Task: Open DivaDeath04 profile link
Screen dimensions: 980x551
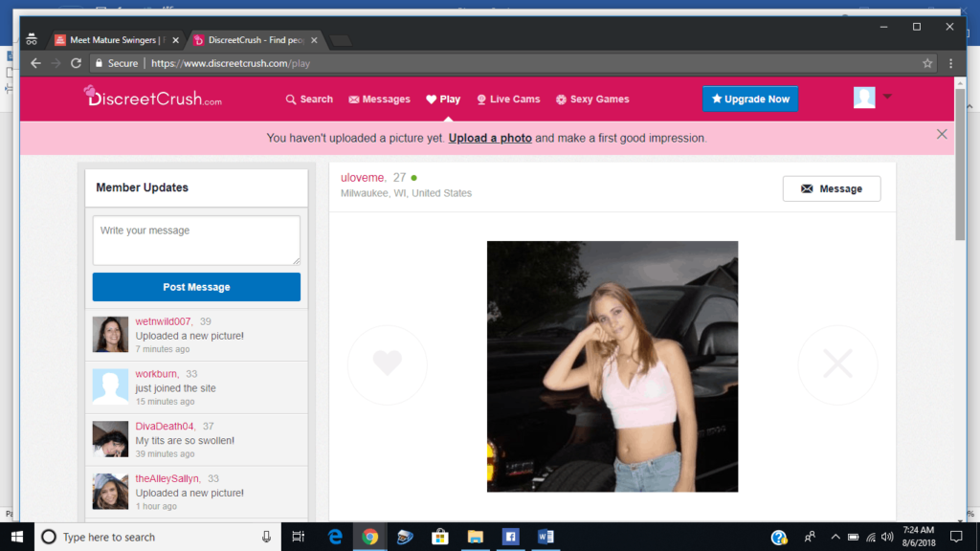Action: point(165,426)
